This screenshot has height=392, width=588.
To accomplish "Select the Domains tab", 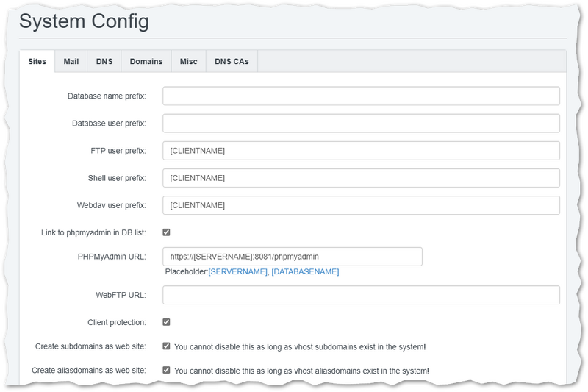I will [x=146, y=62].
